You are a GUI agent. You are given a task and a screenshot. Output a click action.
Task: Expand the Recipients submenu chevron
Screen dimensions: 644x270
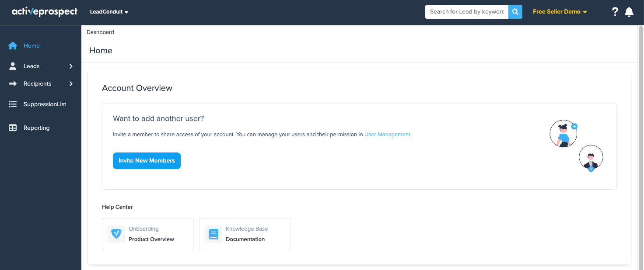pyautogui.click(x=71, y=84)
